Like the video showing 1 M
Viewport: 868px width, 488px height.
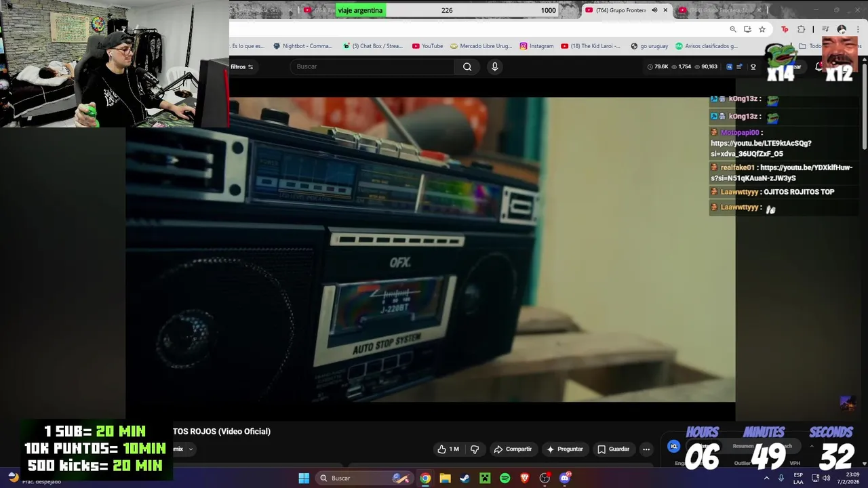click(x=448, y=449)
